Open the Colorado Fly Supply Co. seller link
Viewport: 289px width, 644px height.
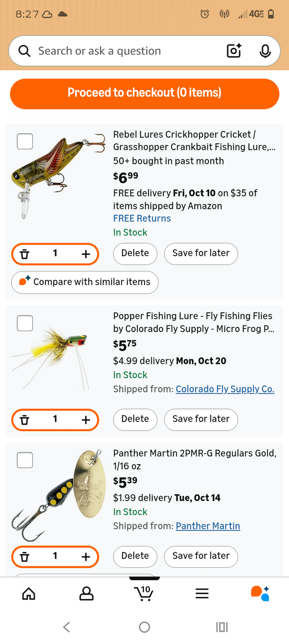coord(225,389)
